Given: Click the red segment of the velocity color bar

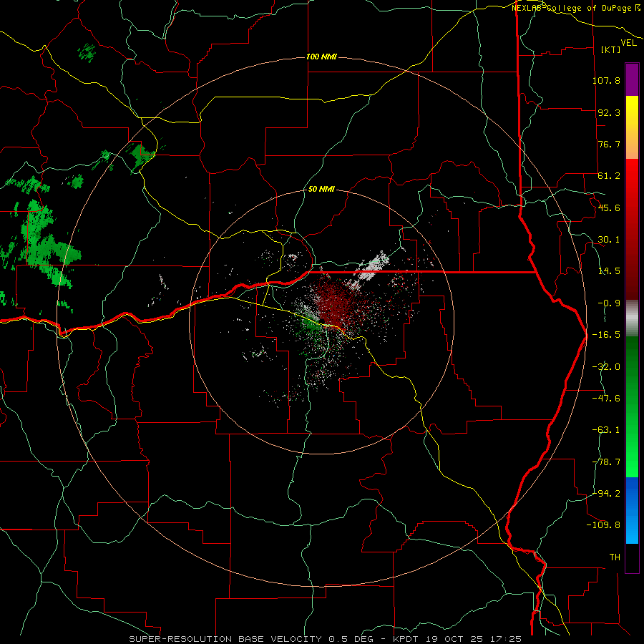Looking at the screenshot, I should coord(632,229).
